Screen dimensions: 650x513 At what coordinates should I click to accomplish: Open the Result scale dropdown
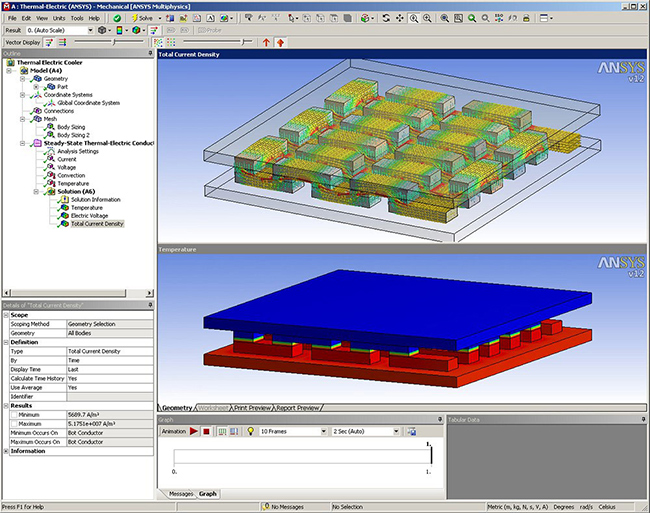tap(91, 30)
